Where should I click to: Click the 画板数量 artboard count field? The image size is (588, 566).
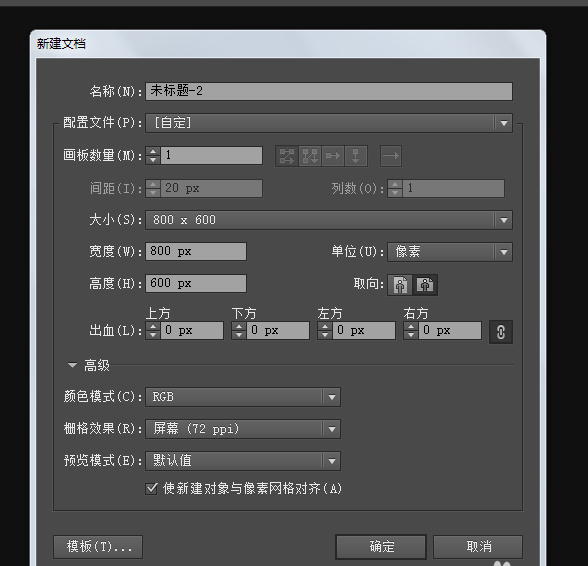[212, 155]
